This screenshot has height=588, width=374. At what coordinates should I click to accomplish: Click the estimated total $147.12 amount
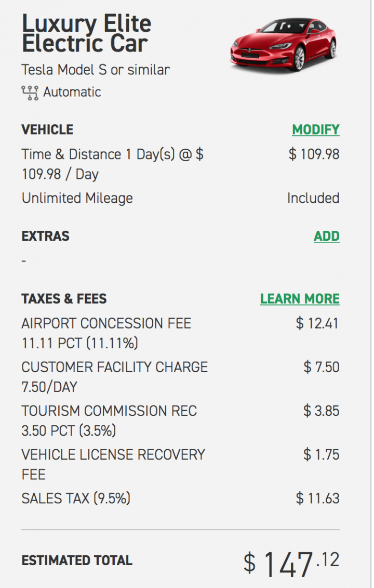coord(291,564)
